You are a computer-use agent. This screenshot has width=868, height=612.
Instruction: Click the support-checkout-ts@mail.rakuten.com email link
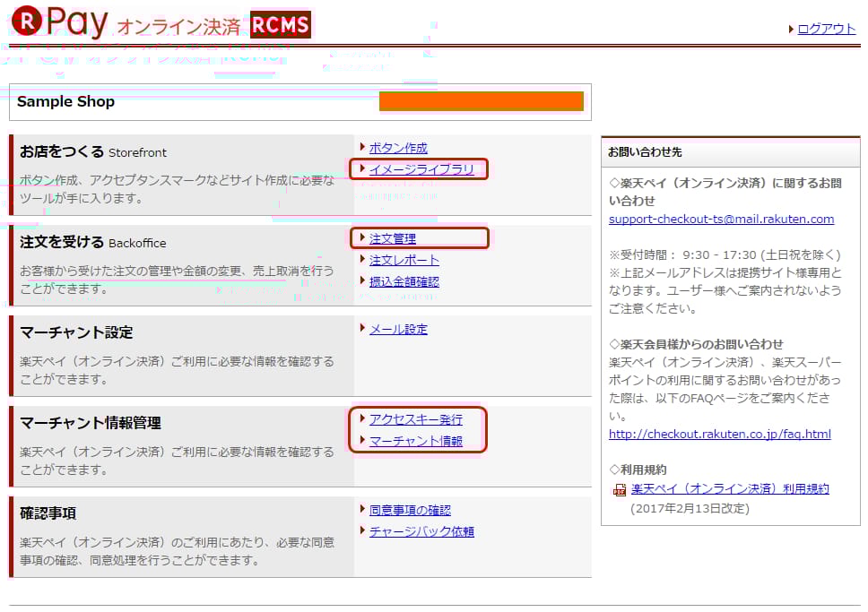[x=721, y=220]
